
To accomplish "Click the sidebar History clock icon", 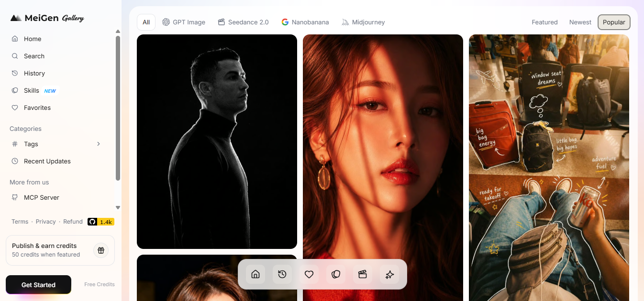I will pos(15,73).
